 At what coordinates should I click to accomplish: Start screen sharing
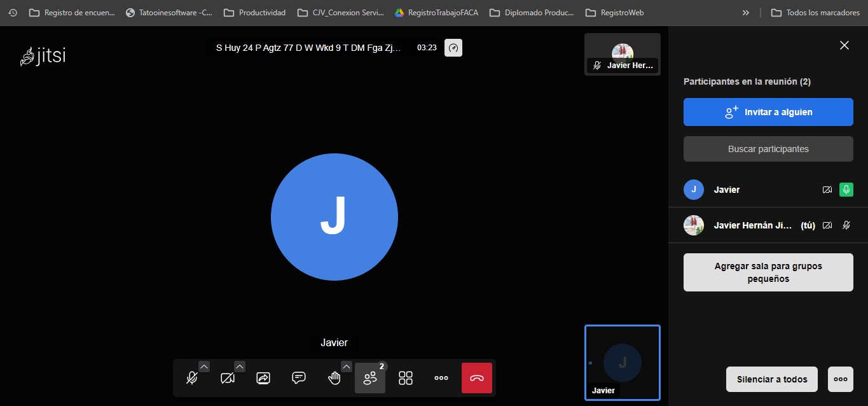pos(263,378)
